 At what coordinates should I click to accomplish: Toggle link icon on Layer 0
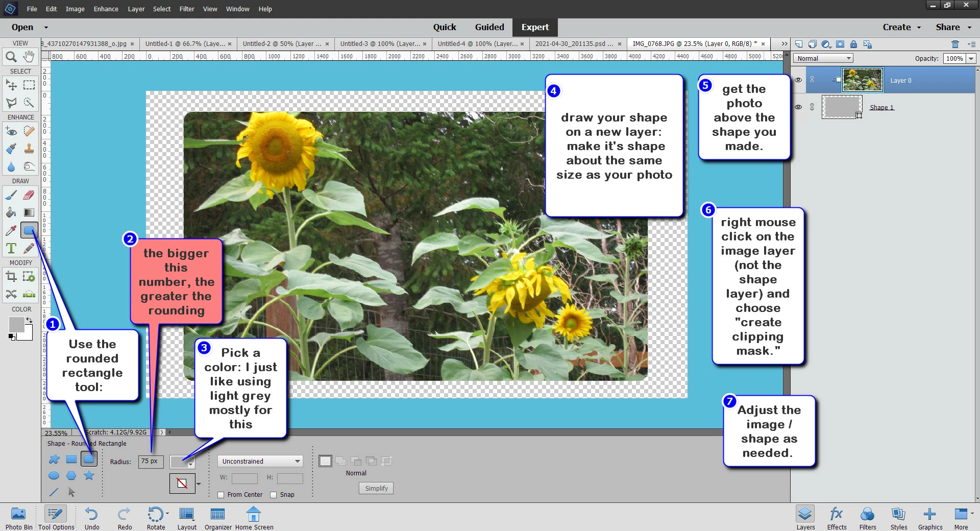point(812,80)
